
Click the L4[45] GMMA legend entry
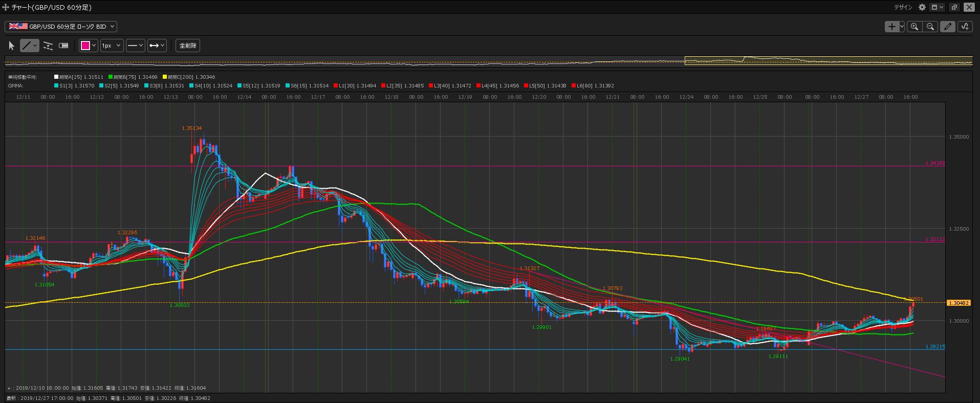click(x=497, y=86)
